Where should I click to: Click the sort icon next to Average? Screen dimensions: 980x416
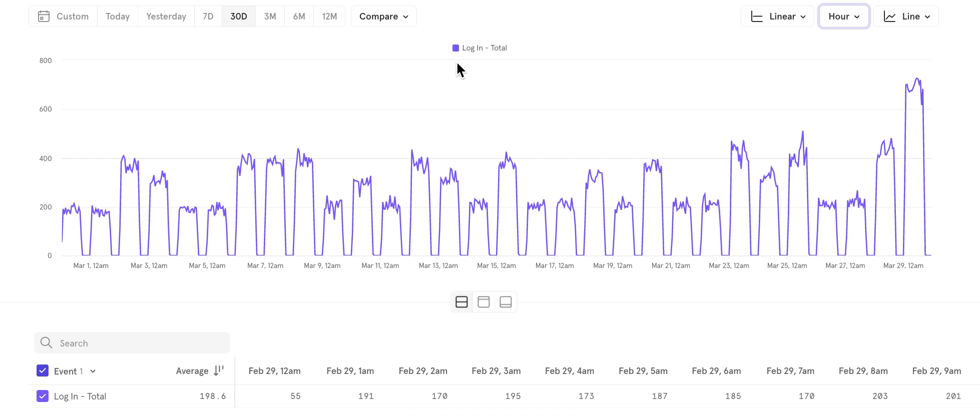click(219, 370)
